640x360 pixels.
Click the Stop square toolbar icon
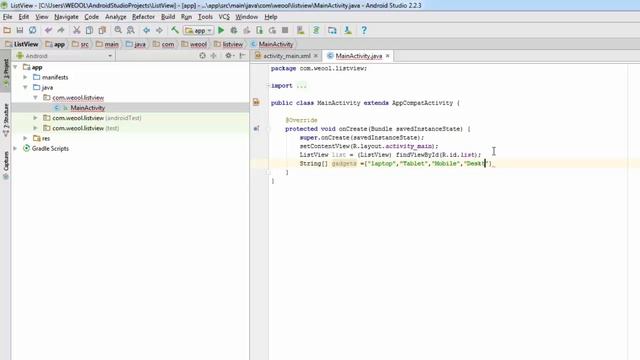[285, 30]
